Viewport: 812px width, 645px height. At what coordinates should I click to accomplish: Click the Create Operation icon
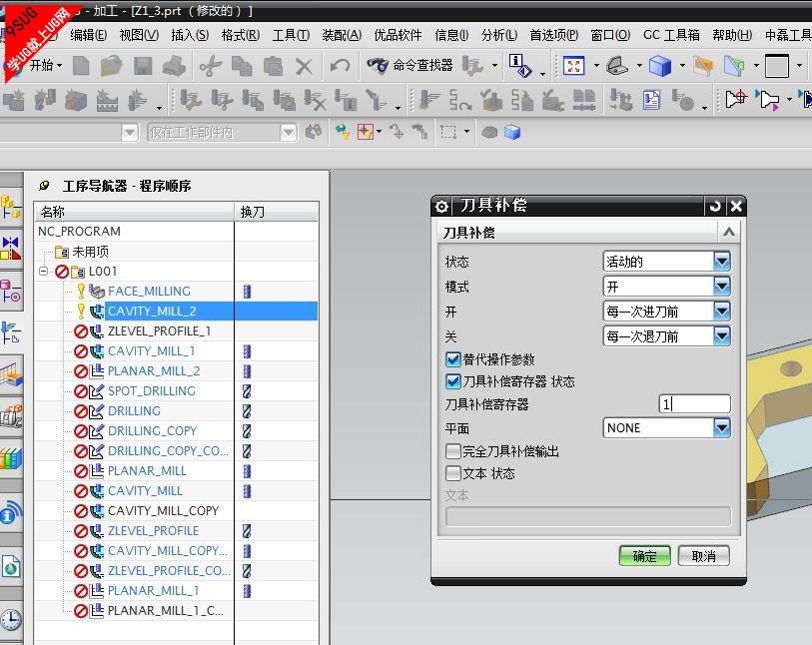(138, 101)
